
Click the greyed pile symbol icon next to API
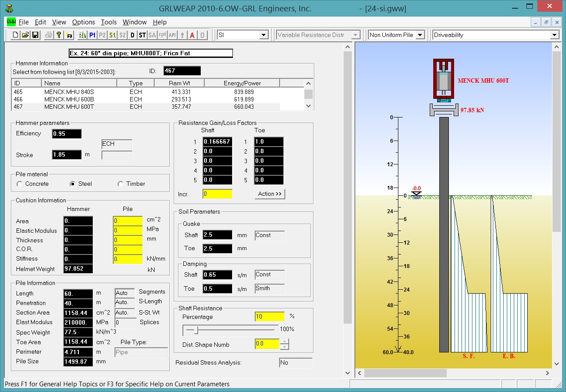coord(182,35)
